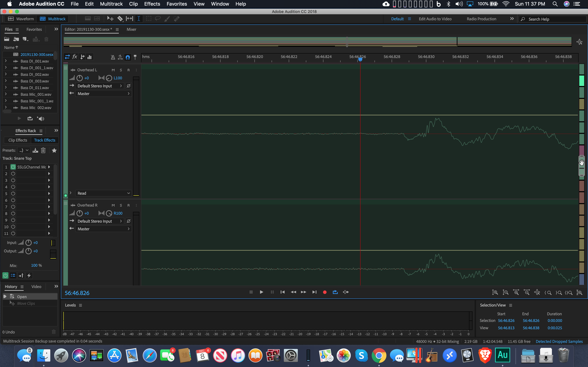Click the fx effects button in editor
The height and width of the screenshot is (367, 588).
(x=75, y=57)
